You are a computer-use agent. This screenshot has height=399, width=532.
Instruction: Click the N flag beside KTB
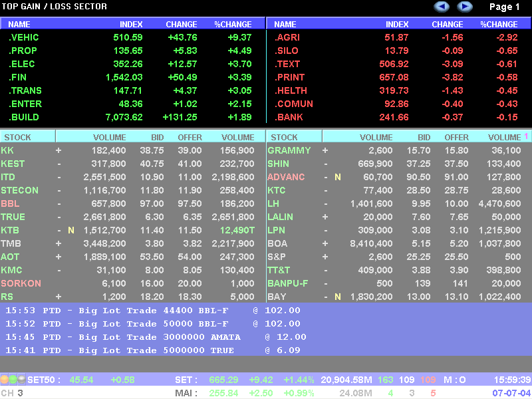pyautogui.click(x=71, y=230)
